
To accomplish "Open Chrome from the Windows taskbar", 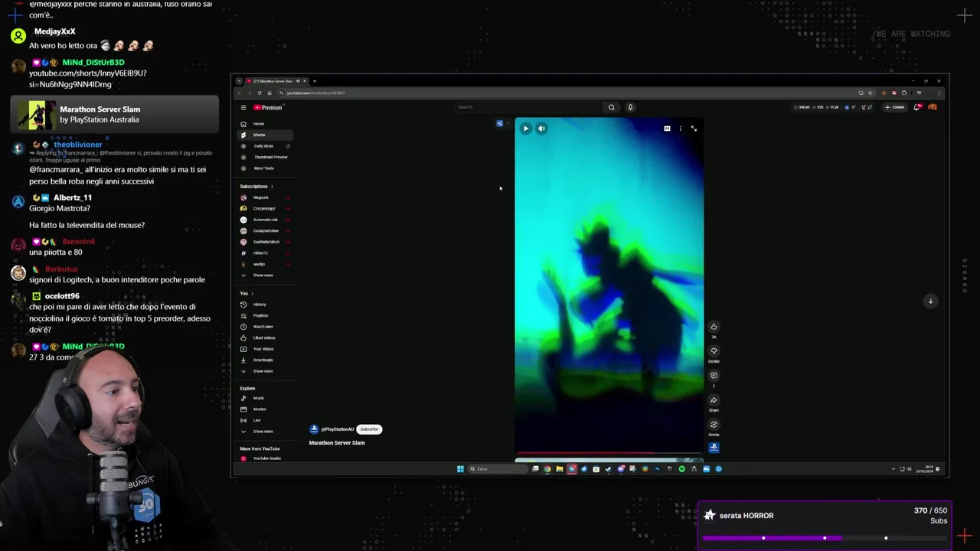I will click(x=547, y=469).
